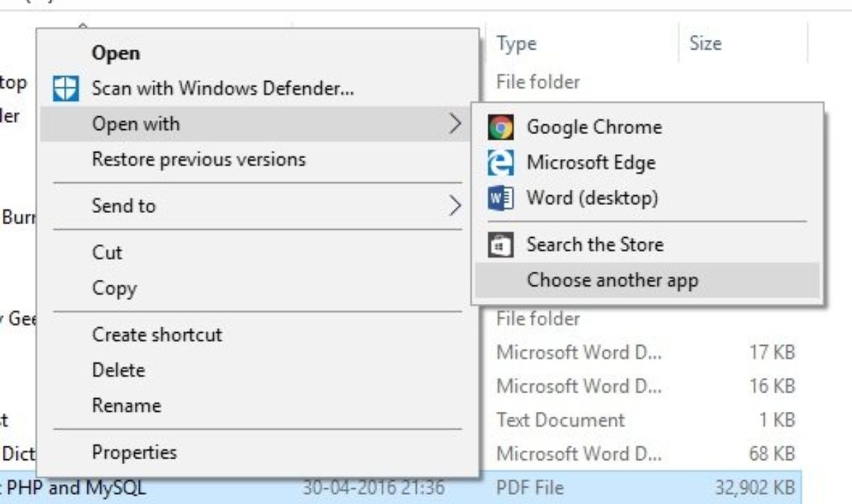Click the Windows Defender shield icon

click(66, 89)
